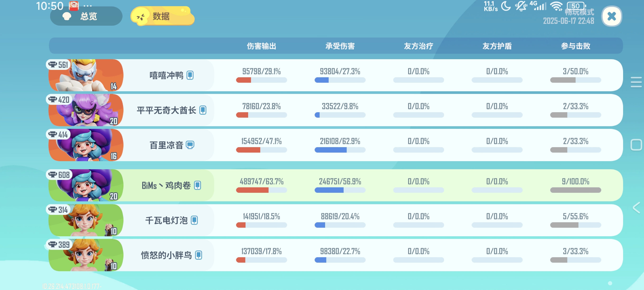The height and width of the screenshot is (290, 644).
Task: Switch to the 总览 overview tab
Action: (86, 16)
